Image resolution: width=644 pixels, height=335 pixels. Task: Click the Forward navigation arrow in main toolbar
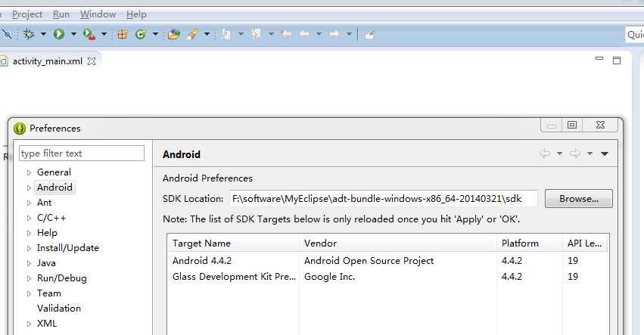pos(334,34)
